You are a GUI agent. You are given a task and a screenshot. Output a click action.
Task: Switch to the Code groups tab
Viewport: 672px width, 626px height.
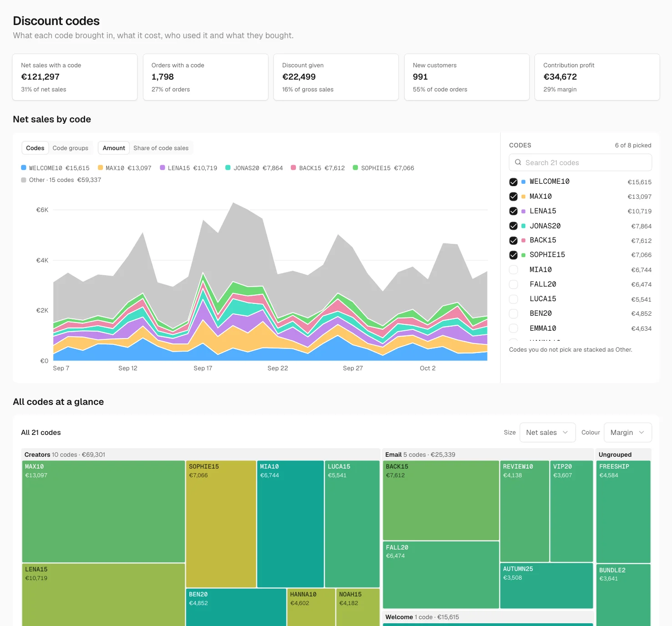pos(71,148)
